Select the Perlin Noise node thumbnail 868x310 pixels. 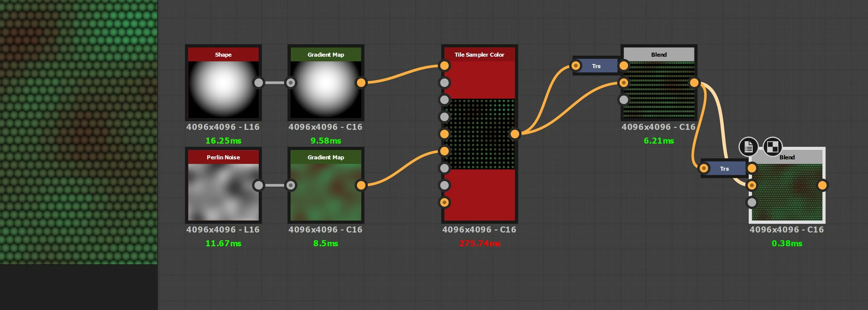pyautogui.click(x=224, y=192)
